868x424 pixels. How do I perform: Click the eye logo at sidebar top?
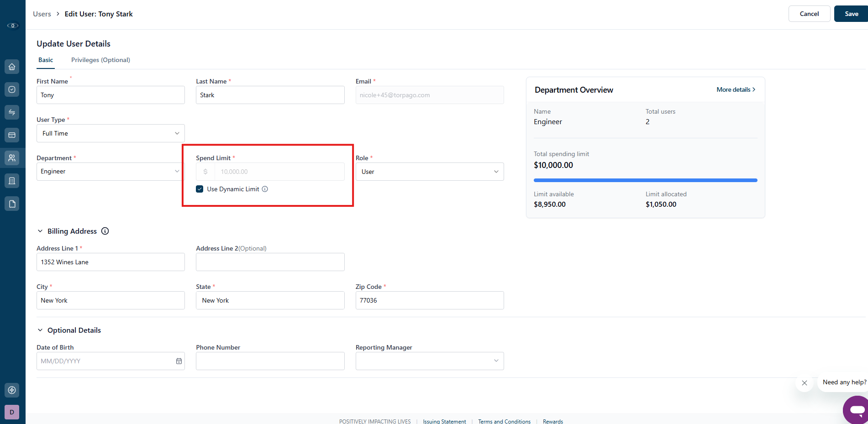tap(13, 26)
